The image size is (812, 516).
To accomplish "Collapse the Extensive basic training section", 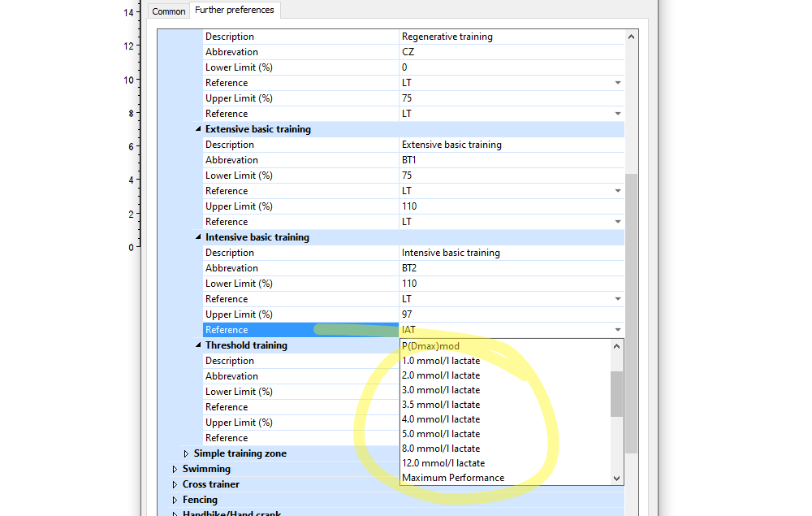I will (198, 129).
